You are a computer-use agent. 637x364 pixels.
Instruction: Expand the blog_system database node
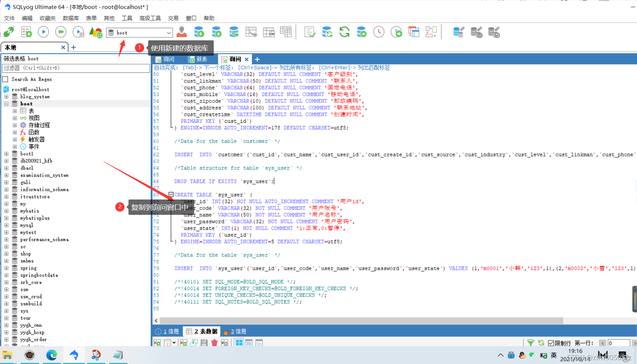pos(6,97)
